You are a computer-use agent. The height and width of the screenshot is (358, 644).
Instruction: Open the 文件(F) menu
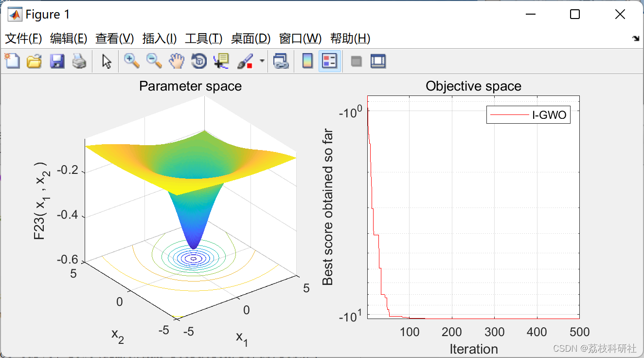(23, 38)
